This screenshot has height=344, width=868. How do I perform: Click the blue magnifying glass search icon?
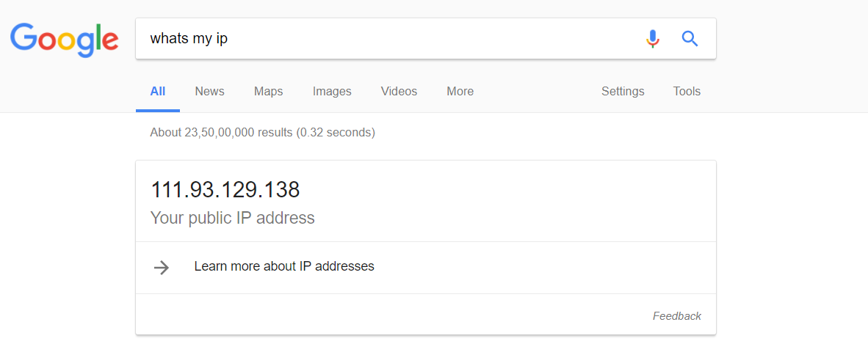(x=690, y=38)
